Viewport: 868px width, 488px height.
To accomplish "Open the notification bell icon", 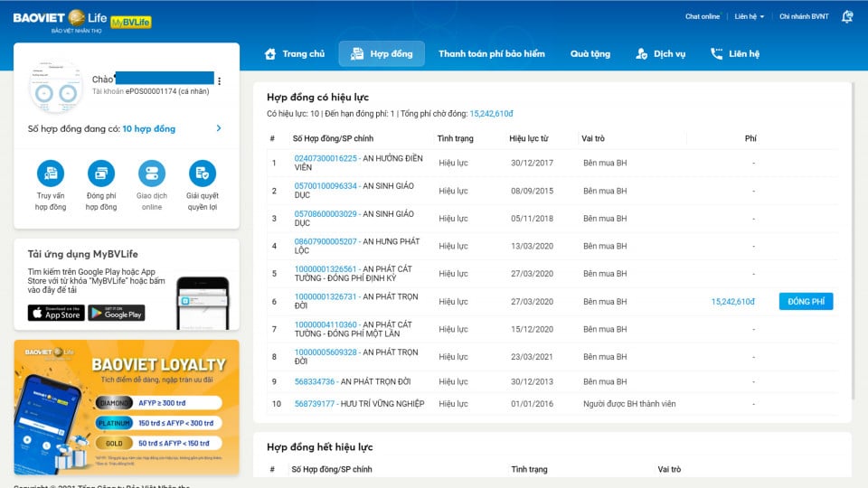I will [x=847, y=16].
